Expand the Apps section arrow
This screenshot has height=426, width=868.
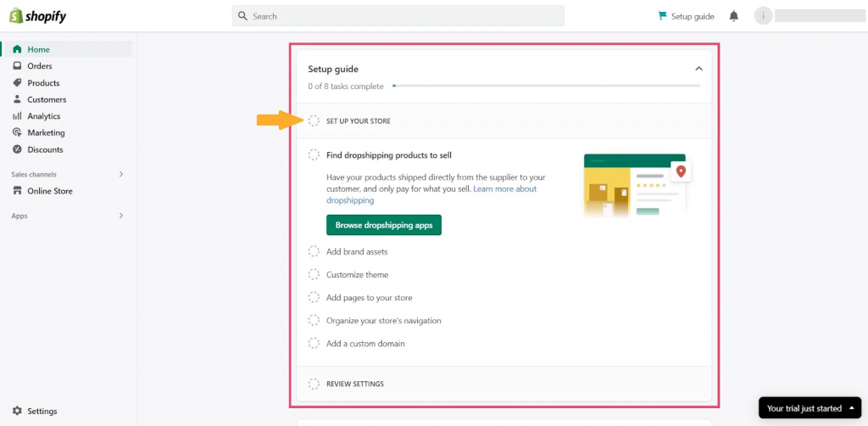click(121, 216)
